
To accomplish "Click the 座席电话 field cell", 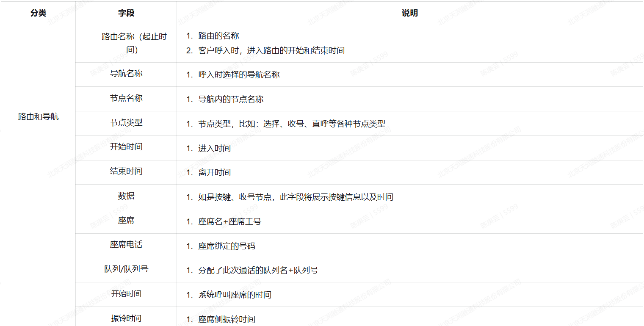I will pos(126,245).
